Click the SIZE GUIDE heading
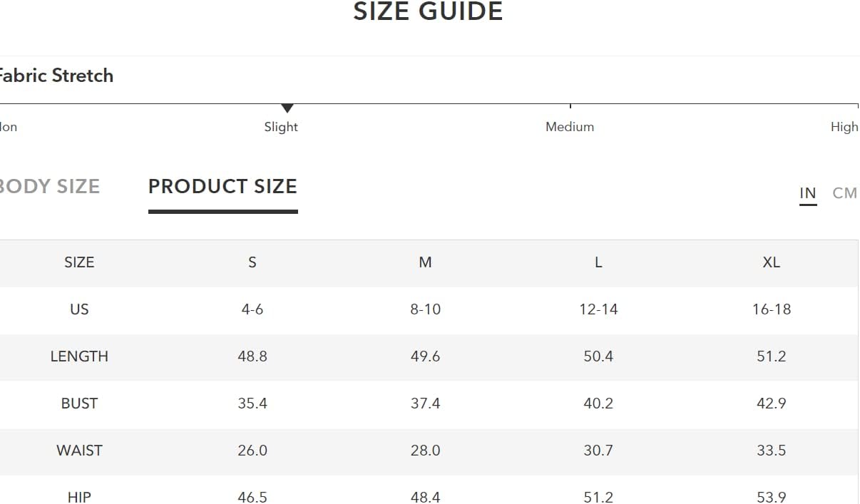The height and width of the screenshot is (504, 860). [x=429, y=11]
